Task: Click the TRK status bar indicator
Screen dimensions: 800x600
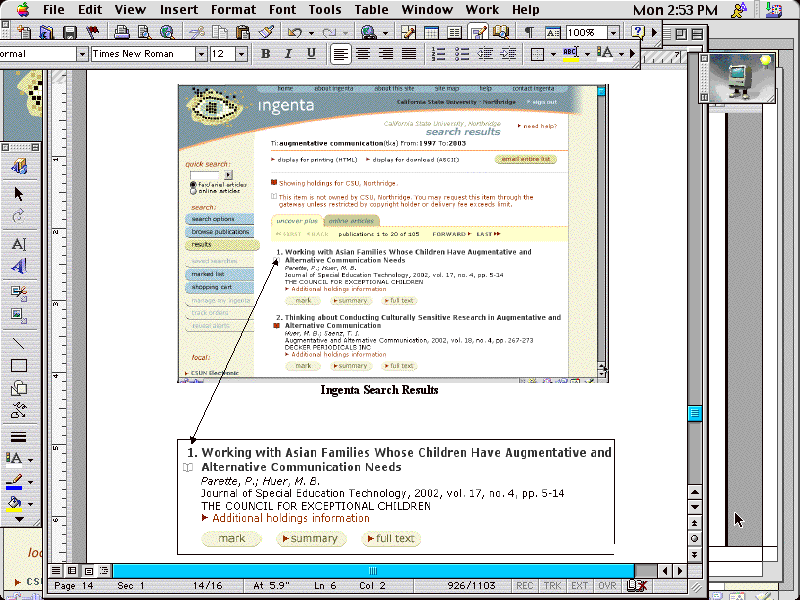Action: click(552, 586)
